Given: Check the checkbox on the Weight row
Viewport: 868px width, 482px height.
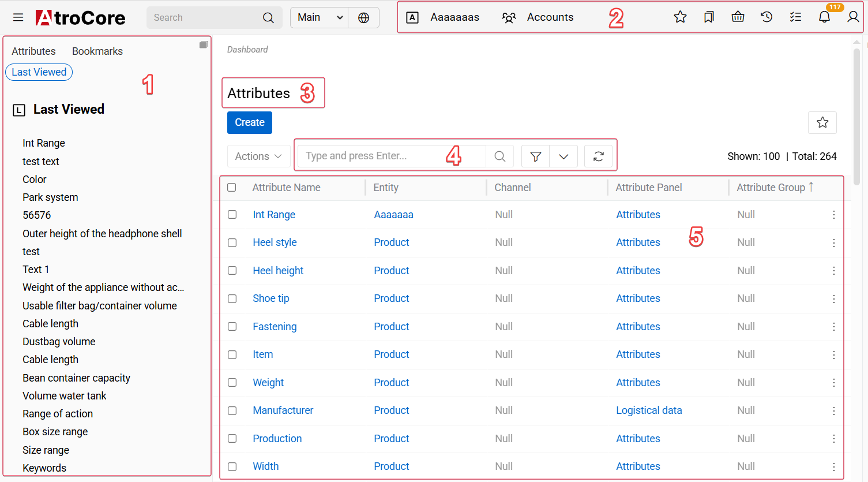Looking at the screenshot, I should [232, 383].
